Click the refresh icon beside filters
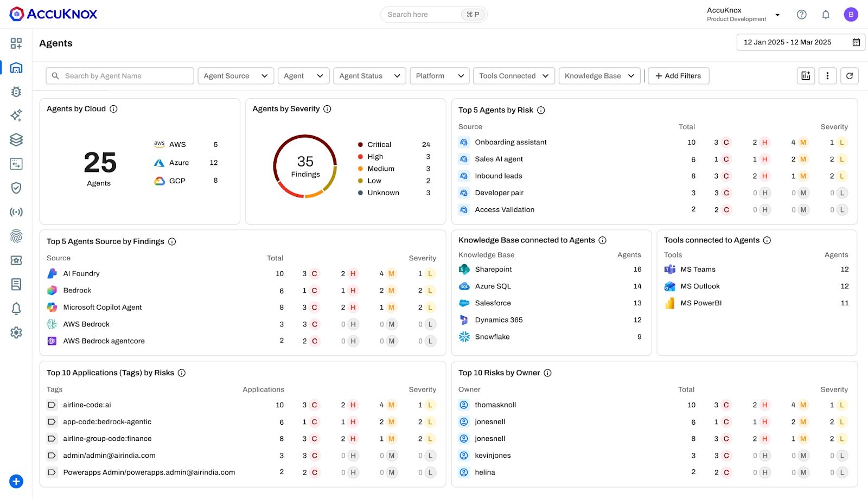This screenshot has height=499, width=868. [x=850, y=76]
